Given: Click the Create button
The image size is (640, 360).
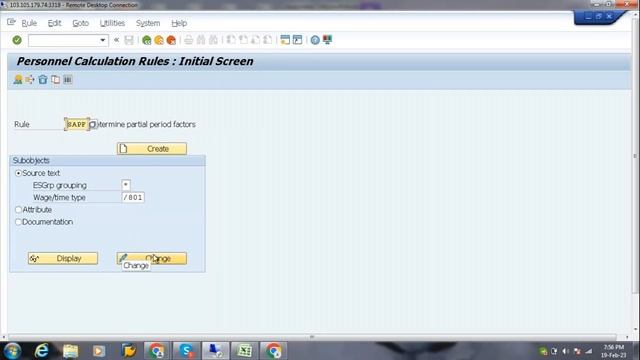Looking at the screenshot, I should [x=152, y=149].
